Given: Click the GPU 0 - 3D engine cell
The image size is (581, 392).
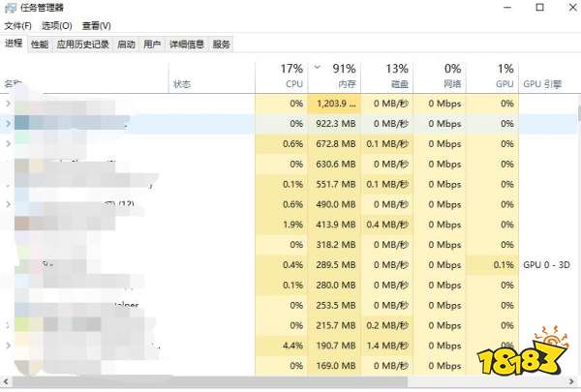Looking at the screenshot, I should pyautogui.click(x=546, y=265).
